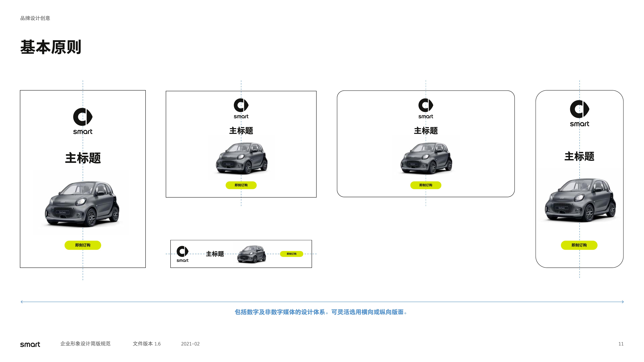This screenshot has width=644, height=362.
Task: Click the 主标题 text in the horizontal banner
Action: [x=215, y=254]
